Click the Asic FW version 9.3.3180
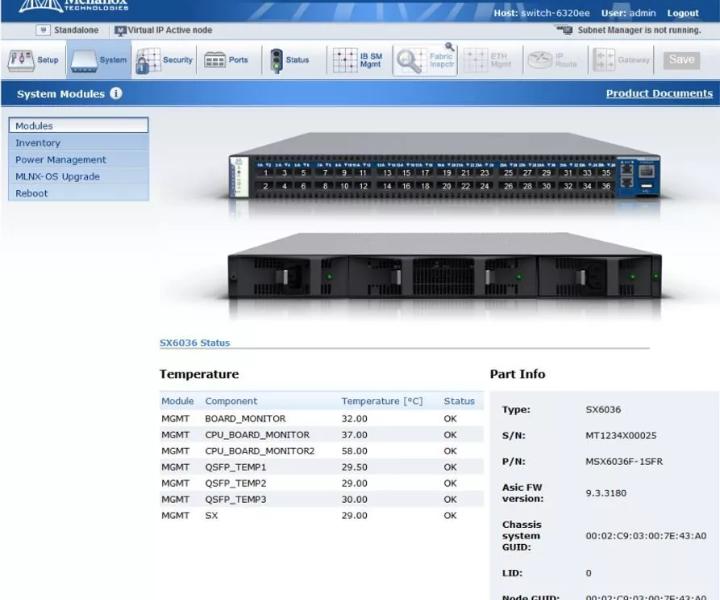This screenshot has width=720, height=600. pyautogui.click(x=606, y=493)
